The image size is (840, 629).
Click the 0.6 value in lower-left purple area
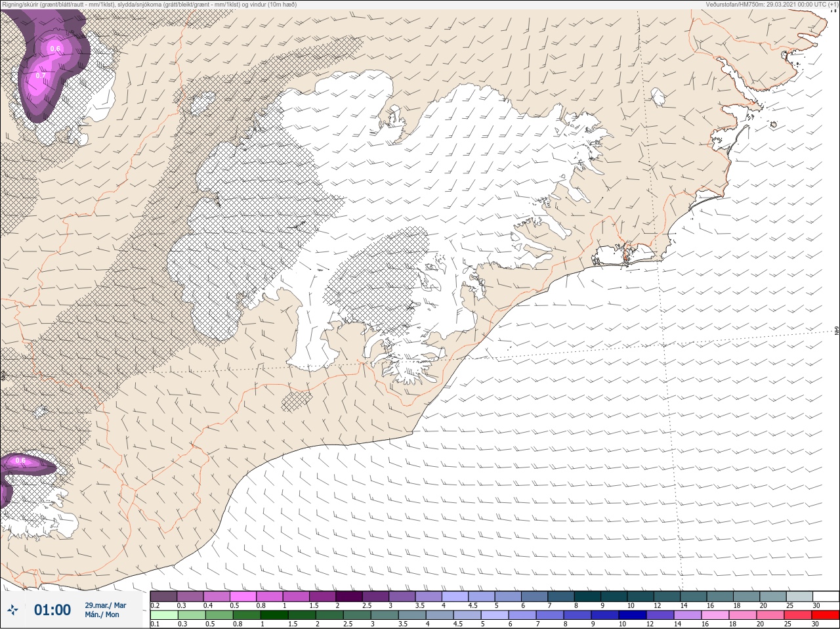pos(20,461)
